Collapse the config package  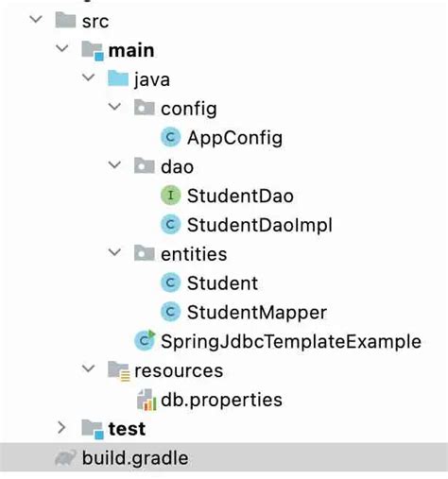[114, 107]
